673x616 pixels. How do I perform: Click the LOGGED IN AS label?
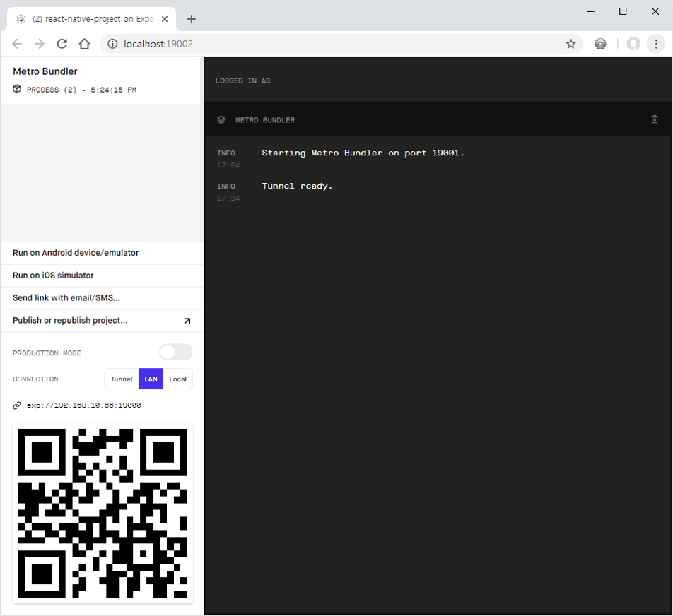(242, 81)
